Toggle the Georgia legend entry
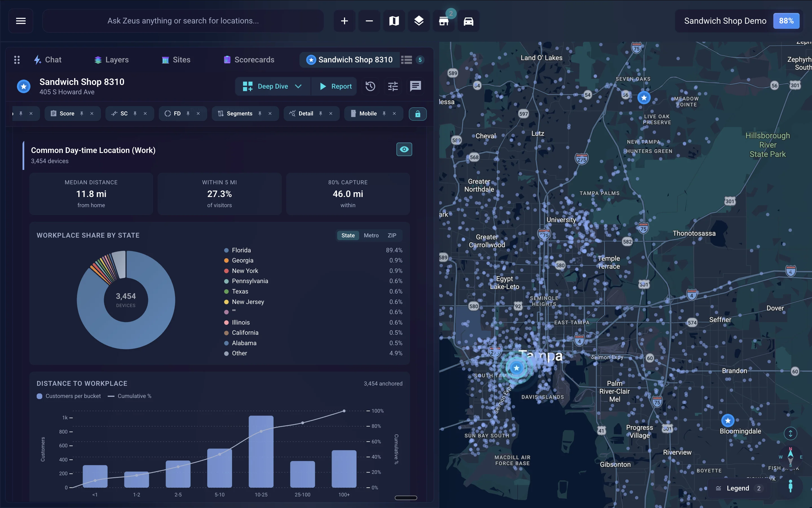The width and height of the screenshot is (812, 508). tap(313, 260)
